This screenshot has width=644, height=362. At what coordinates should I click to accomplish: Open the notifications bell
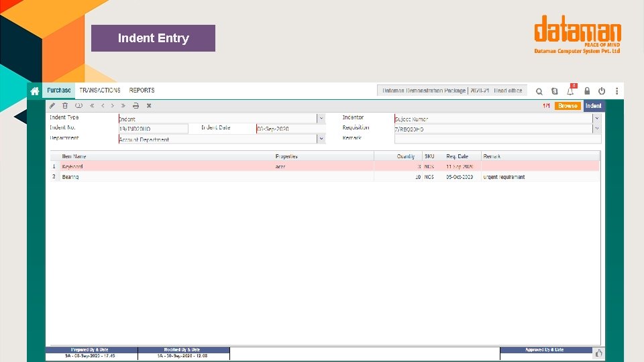(570, 90)
